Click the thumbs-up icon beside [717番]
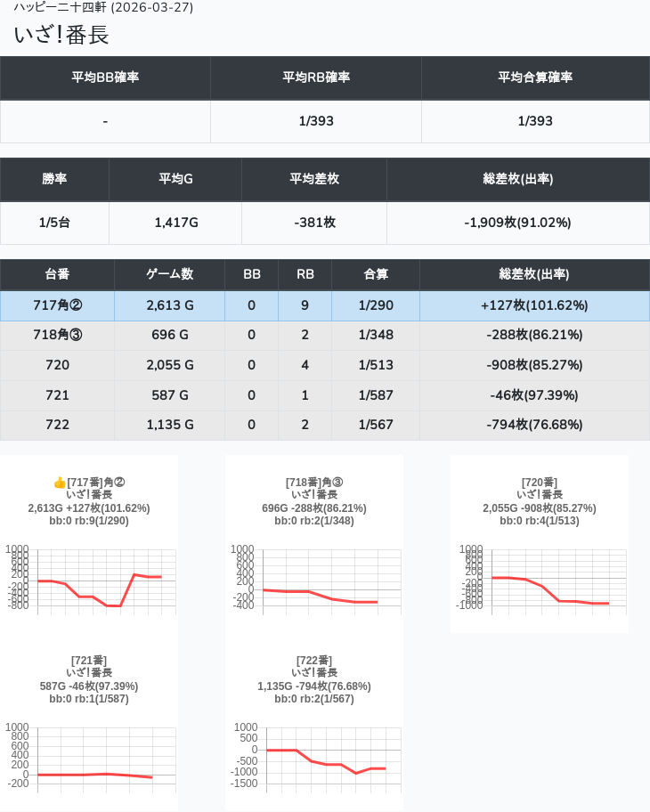The width and height of the screenshot is (650, 812). pos(60,483)
